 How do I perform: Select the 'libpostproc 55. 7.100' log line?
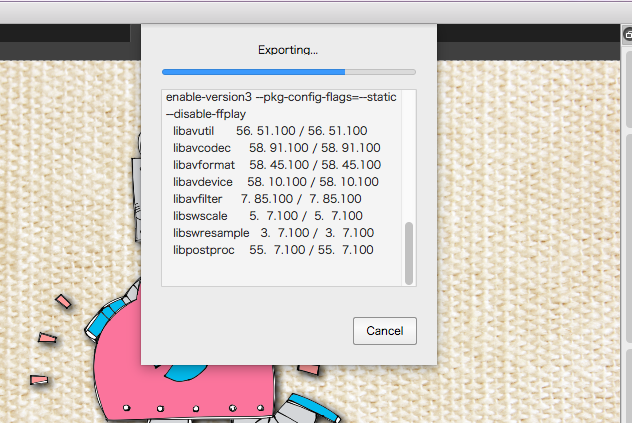pos(273,250)
